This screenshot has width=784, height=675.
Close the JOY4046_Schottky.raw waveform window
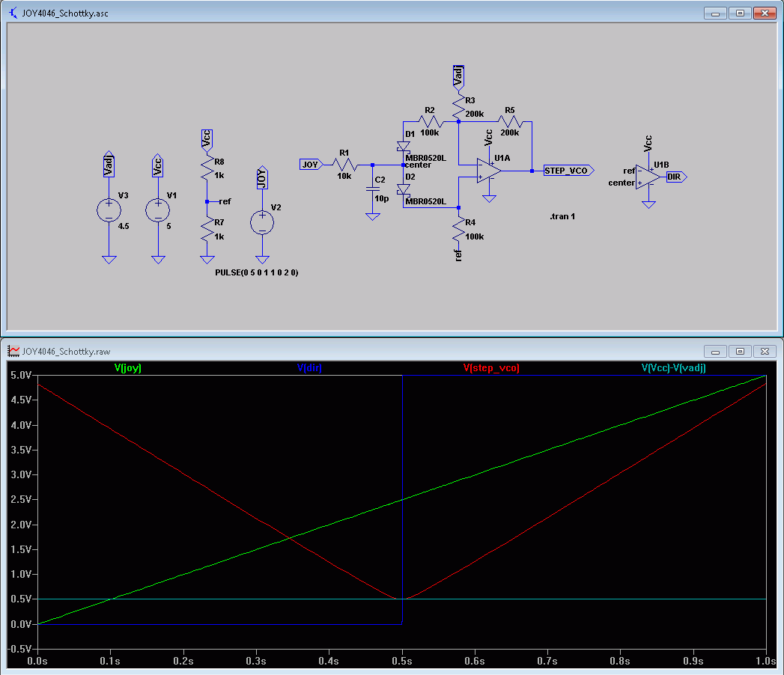(x=765, y=350)
